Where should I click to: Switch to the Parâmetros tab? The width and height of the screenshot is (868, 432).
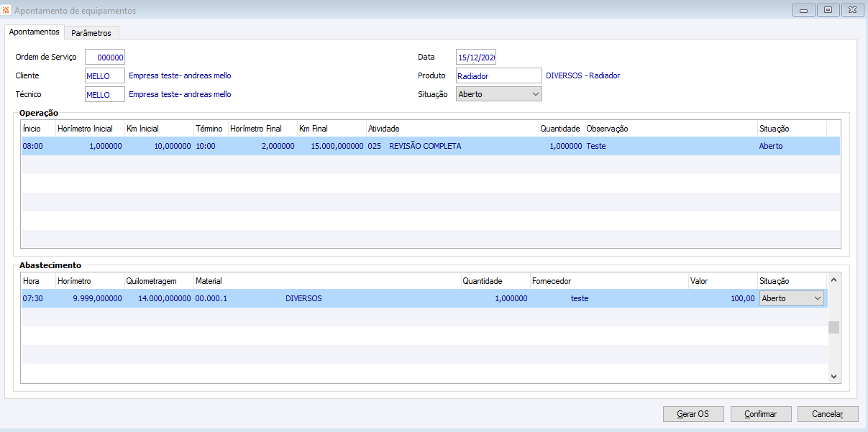tap(91, 33)
